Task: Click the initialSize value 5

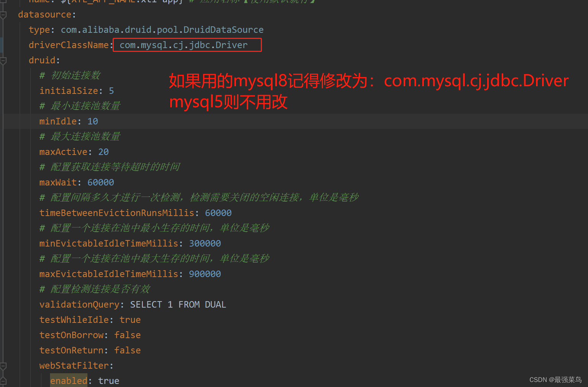Action: [111, 91]
